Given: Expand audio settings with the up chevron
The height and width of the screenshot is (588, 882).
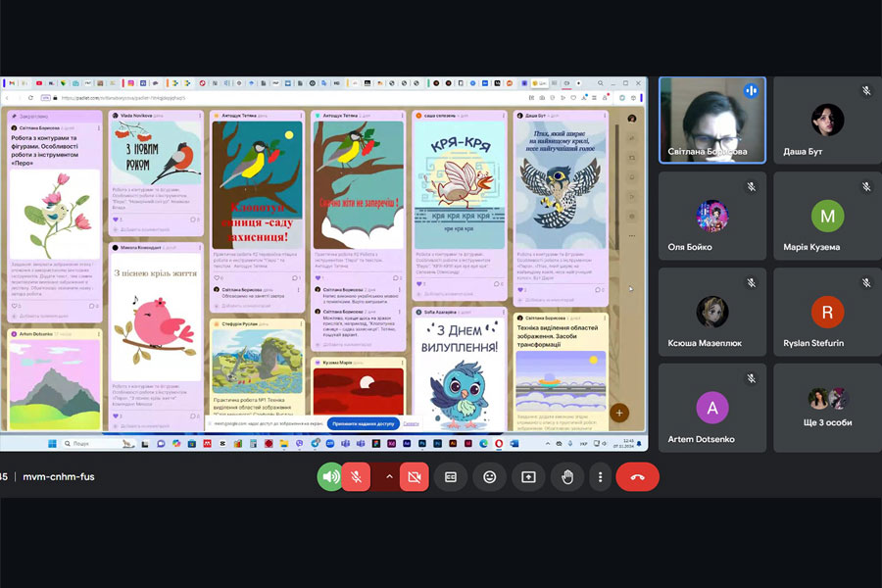Looking at the screenshot, I should (x=388, y=477).
